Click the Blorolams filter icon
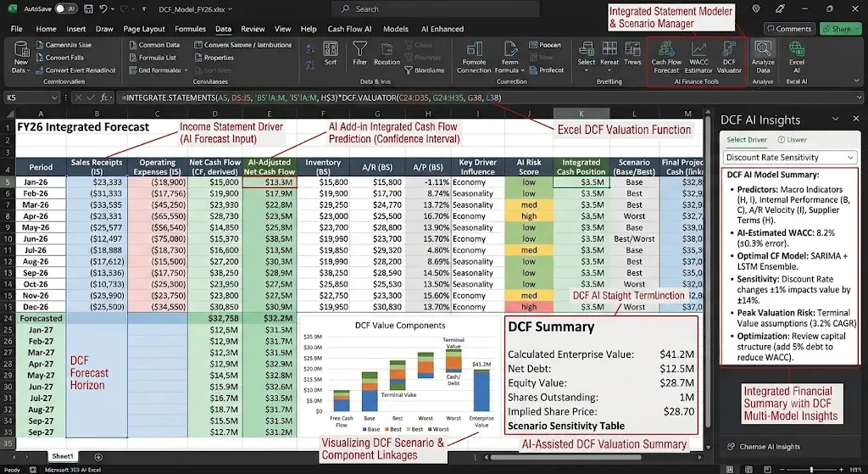868x474 pixels. coord(424,70)
